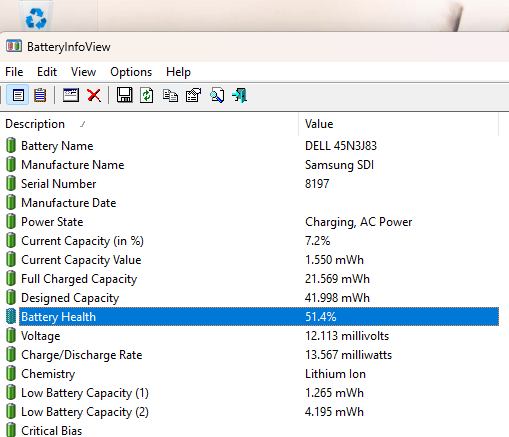Open the View menu
Viewport: 509px width, 437px height.
point(84,72)
